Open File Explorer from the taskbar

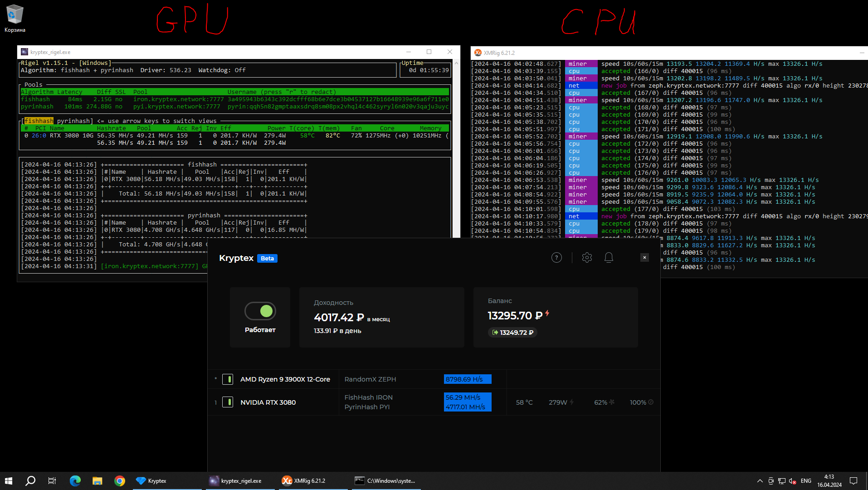click(x=98, y=481)
